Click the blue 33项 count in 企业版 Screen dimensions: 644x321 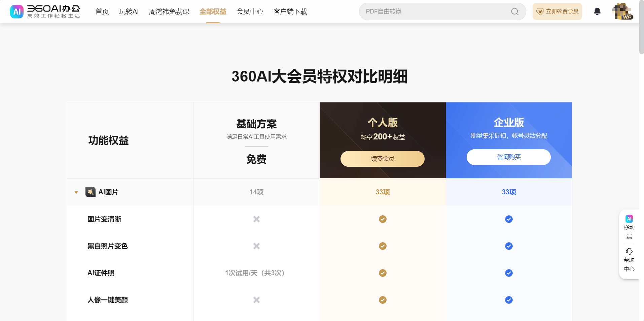pos(509,192)
